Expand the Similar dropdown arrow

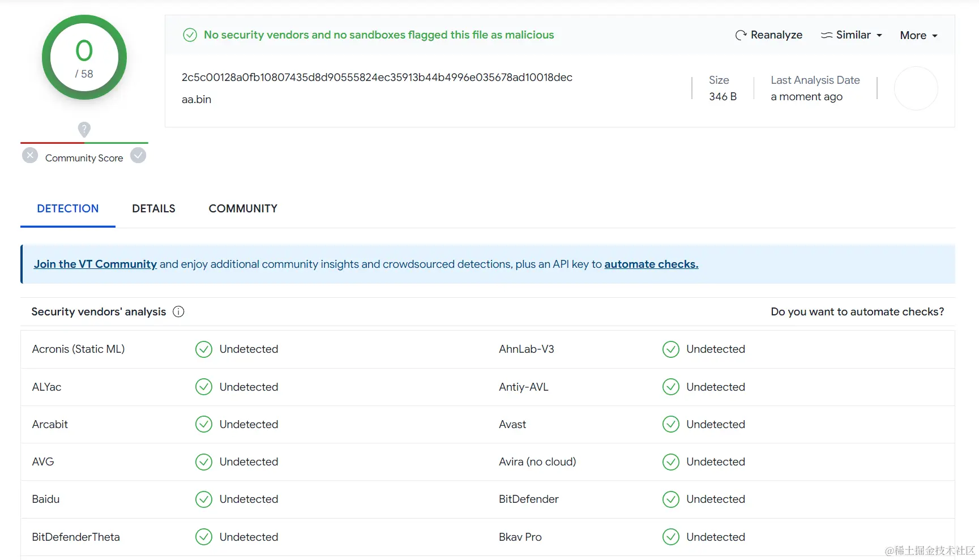click(x=879, y=35)
